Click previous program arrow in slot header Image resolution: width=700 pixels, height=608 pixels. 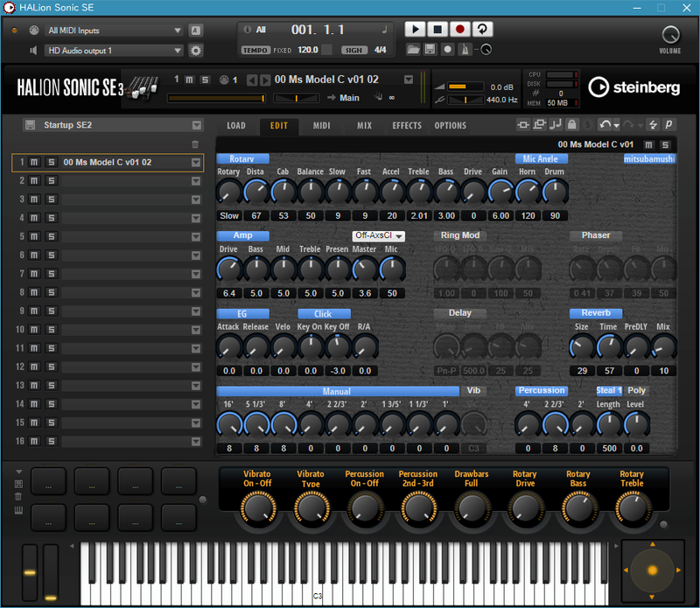252,80
